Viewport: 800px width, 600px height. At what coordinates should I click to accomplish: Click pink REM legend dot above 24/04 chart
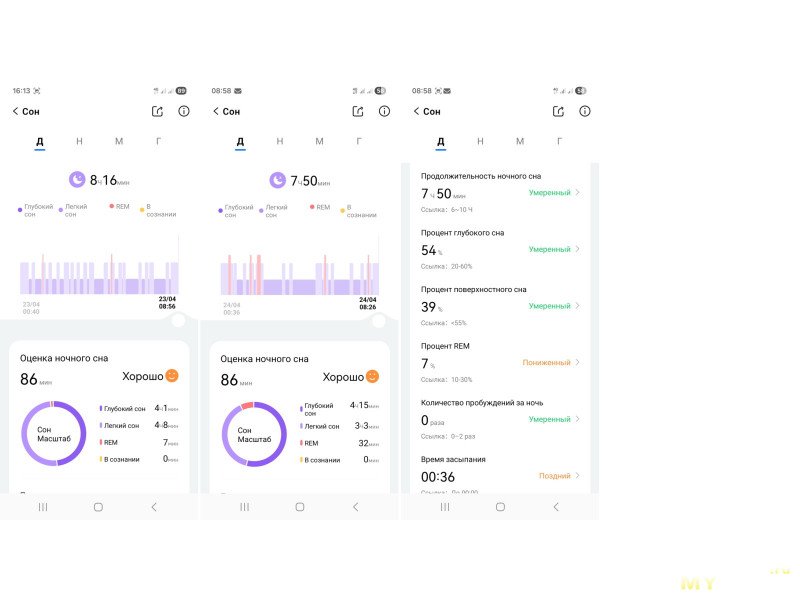(311, 207)
